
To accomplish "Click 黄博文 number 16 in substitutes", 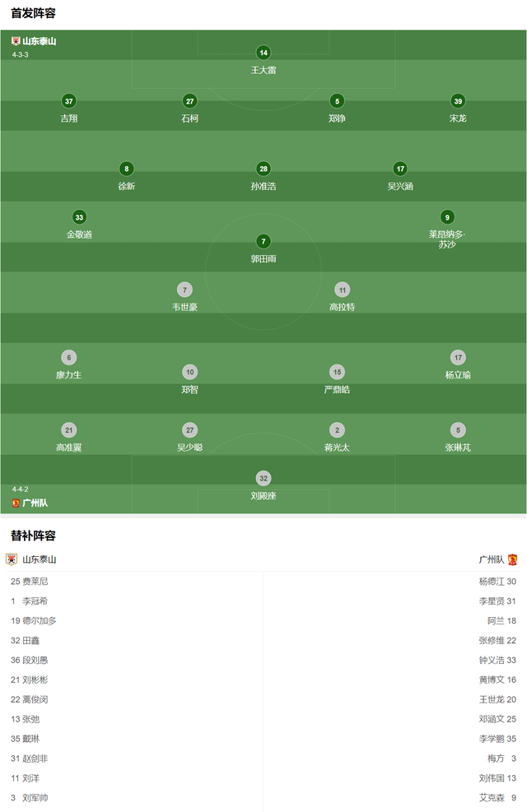I will pos(497,680).
